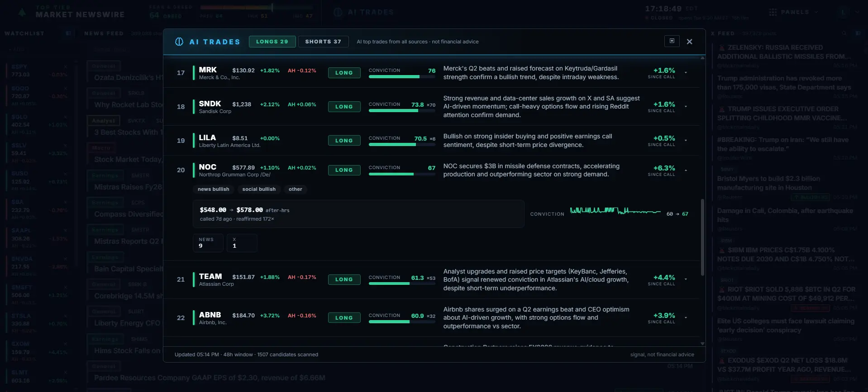
Task: Click the LONG badge on the MRK row
Action: pyautogui.click(x=344, y=73)
